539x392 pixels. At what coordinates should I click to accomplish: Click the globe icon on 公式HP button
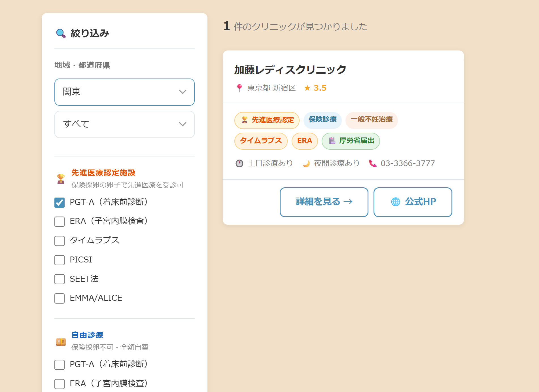click(396, 202)
